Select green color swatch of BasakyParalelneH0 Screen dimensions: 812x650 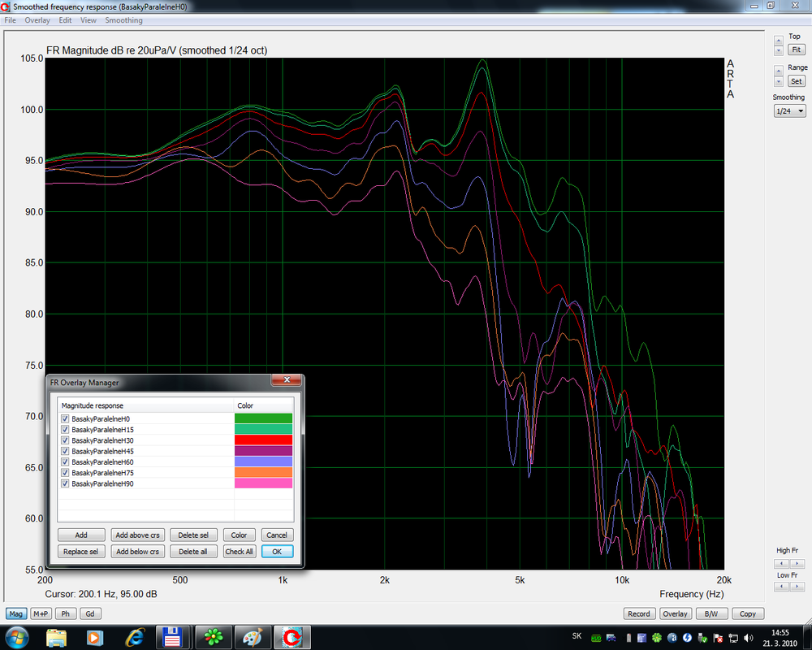[264, 418]
